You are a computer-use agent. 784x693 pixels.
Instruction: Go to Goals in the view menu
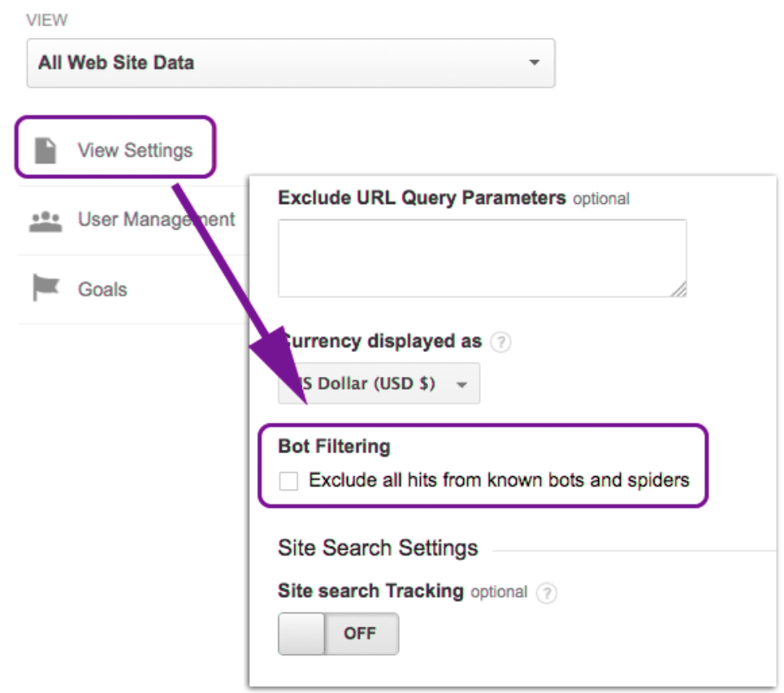(102, 289)
